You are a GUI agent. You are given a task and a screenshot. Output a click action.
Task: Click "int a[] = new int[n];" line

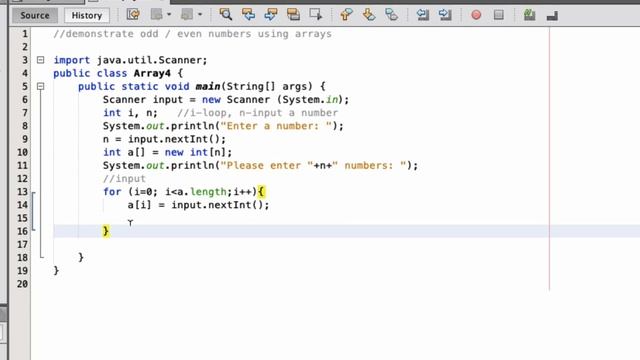[167, 152]
